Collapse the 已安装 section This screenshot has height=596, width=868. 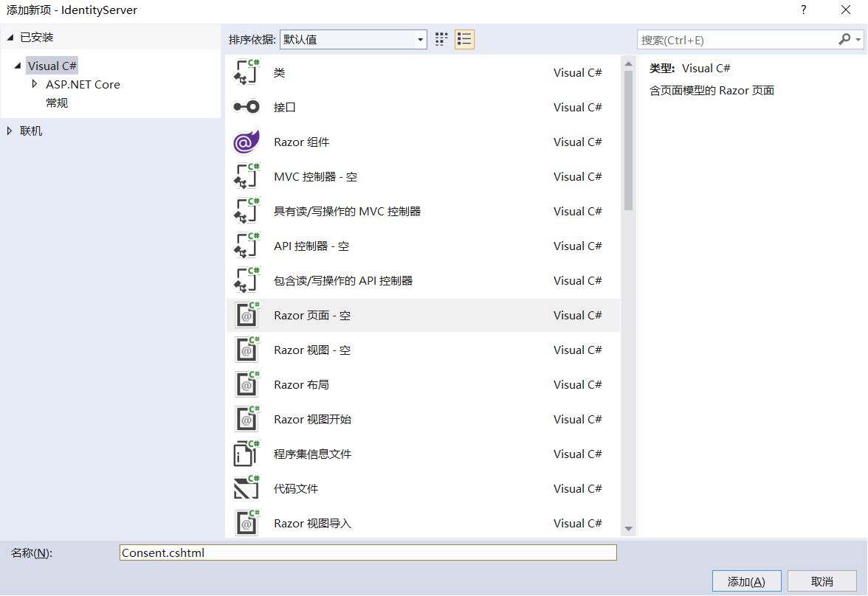[10, 37]
